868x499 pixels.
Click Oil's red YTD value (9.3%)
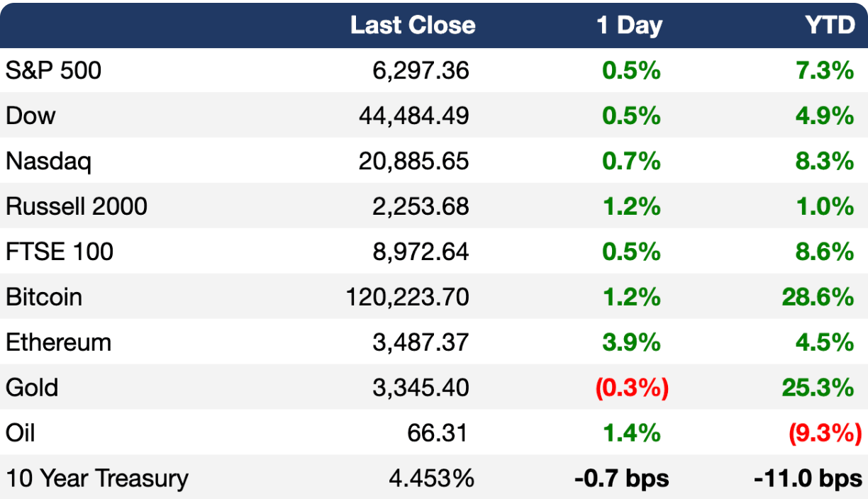[826, 433]
